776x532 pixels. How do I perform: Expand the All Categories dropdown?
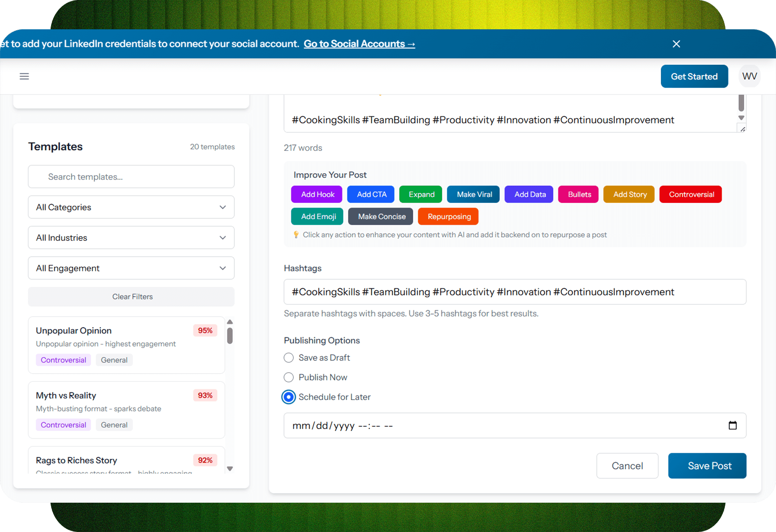[x=131, y=207]
